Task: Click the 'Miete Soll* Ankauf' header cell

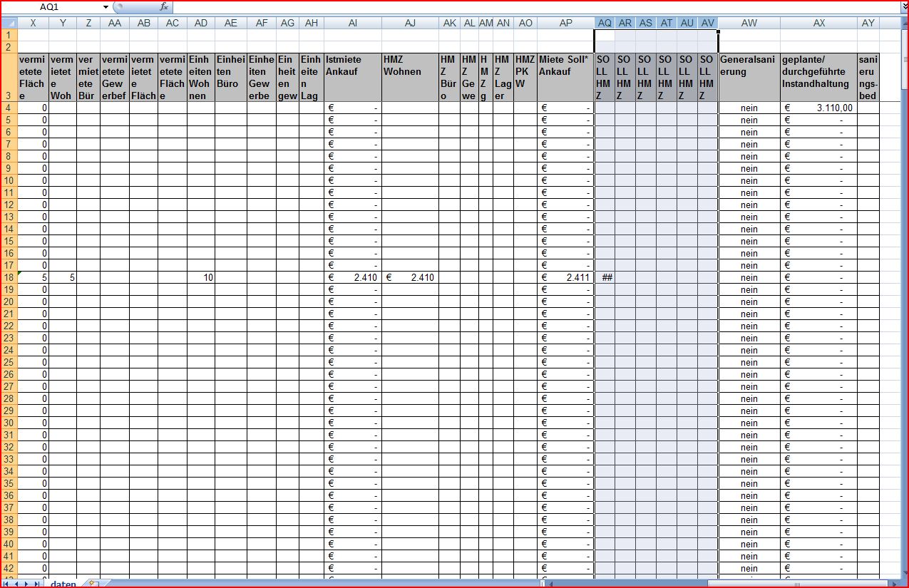Action: click(565, 77)
